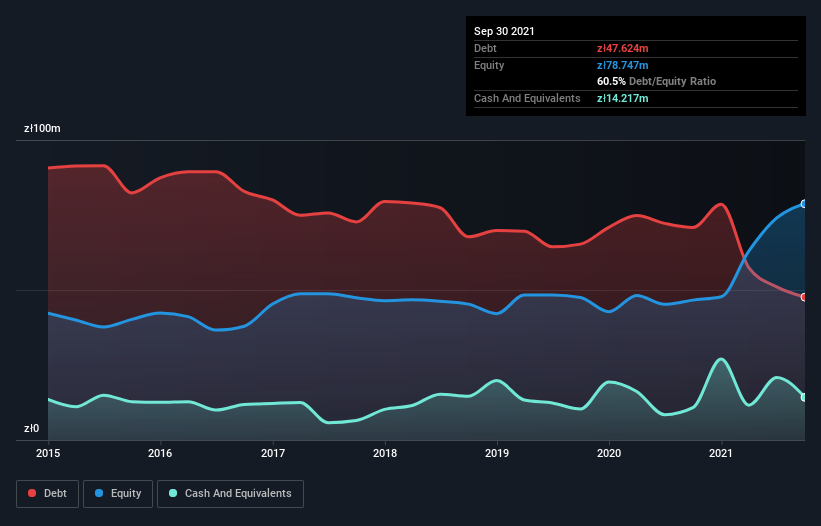Click the 60.5% Debt/Equity Ratio text

tap(657, 81)
